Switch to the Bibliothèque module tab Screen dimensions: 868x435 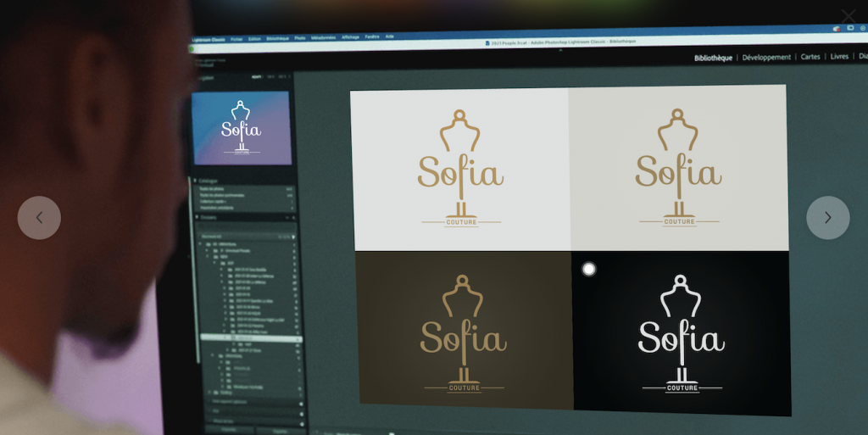click(x=713, y=59)
